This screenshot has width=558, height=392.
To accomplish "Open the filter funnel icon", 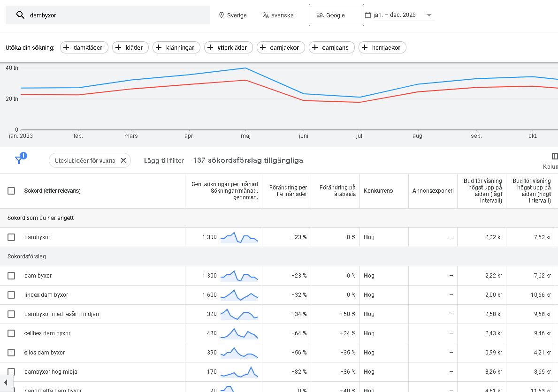I will (x=19, y=160).
